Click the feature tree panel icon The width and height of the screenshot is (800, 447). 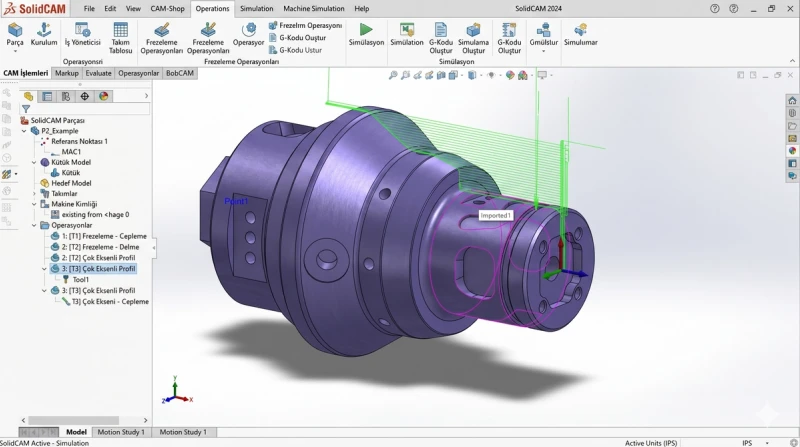point(28,96)
